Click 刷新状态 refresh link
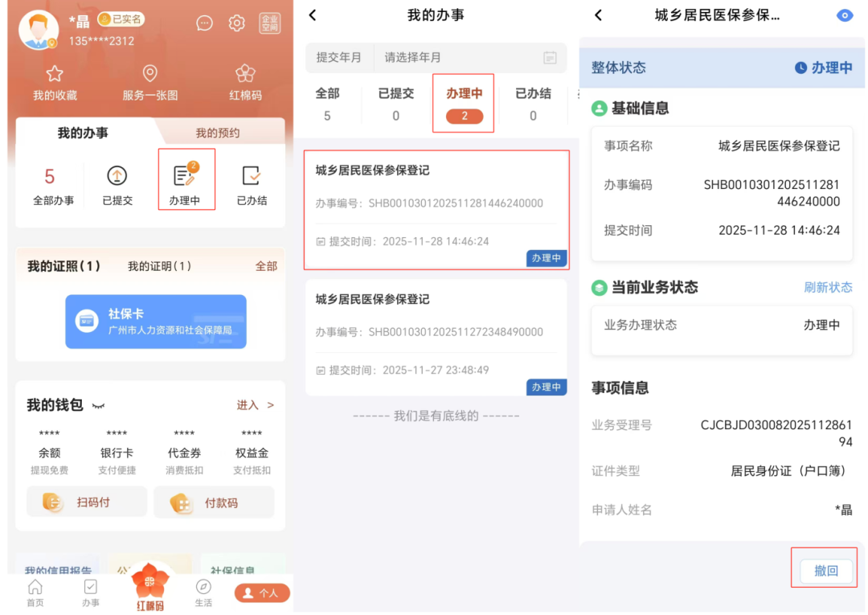The image size is (868, 615). [828, 287]
